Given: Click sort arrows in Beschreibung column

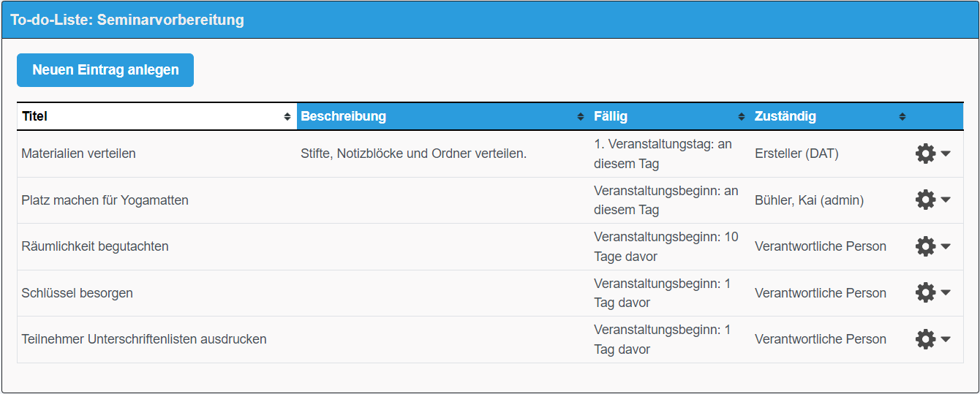Looking at the screenshot, I should pos(581,117).
